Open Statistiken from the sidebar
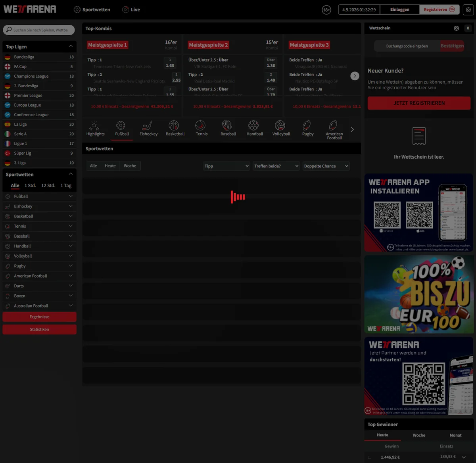 point(40,330)
